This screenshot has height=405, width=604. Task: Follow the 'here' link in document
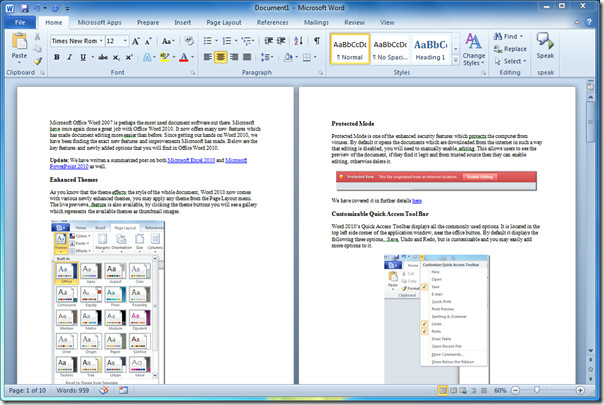(417, 200)
